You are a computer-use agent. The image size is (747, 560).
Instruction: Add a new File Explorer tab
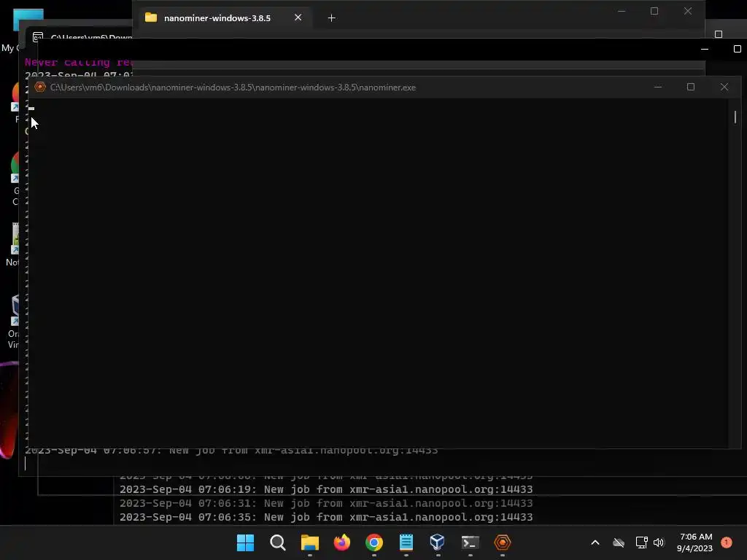click(332, 18)
